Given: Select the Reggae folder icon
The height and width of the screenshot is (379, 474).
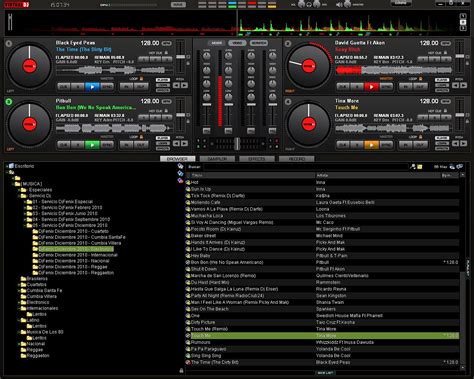Looking at the screenshot, I should (x=23, y=350).
